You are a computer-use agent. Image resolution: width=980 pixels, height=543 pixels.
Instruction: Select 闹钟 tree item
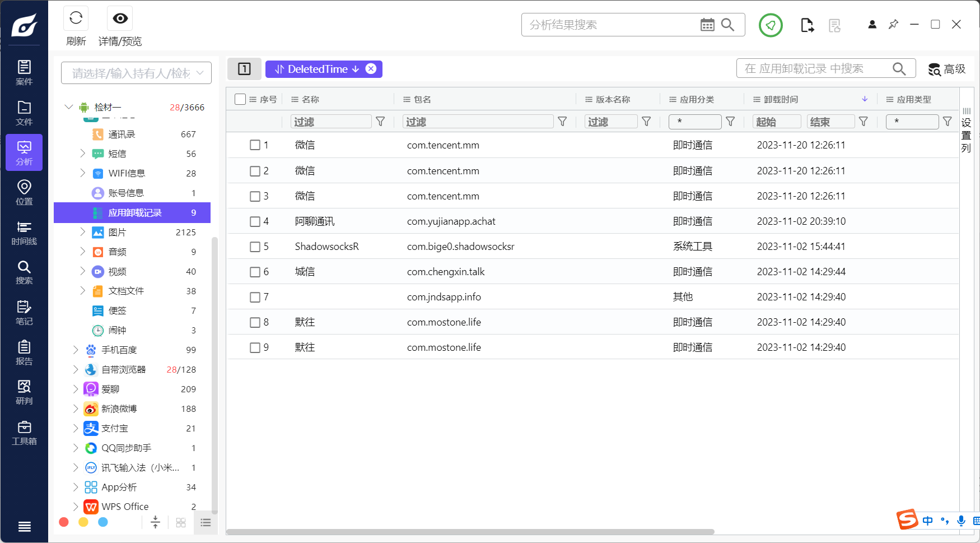(x=132, y=330)
